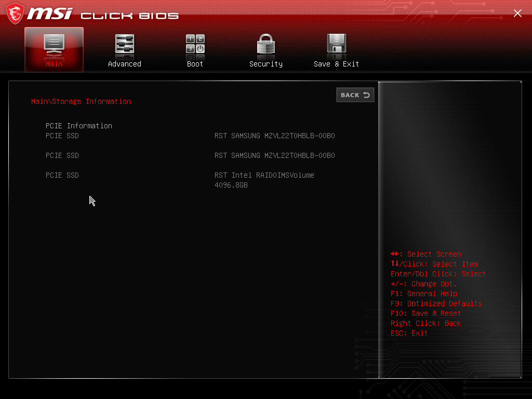Click the Select Item help line

click(434, 264)
